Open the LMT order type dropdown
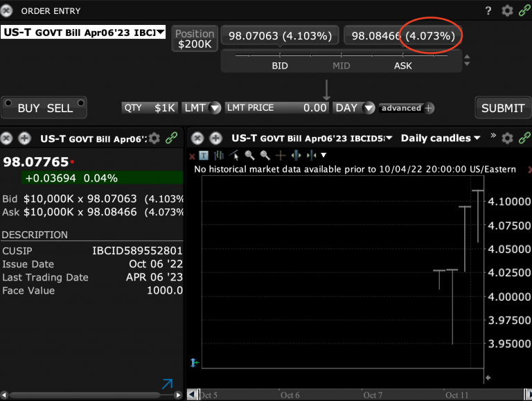 (x=202, y=108)
